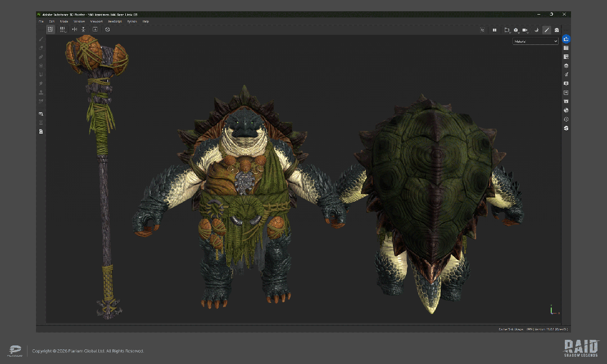Open the Assets shelf box icon
This screenshot has width=607, height=364.
tap(566, 101)
